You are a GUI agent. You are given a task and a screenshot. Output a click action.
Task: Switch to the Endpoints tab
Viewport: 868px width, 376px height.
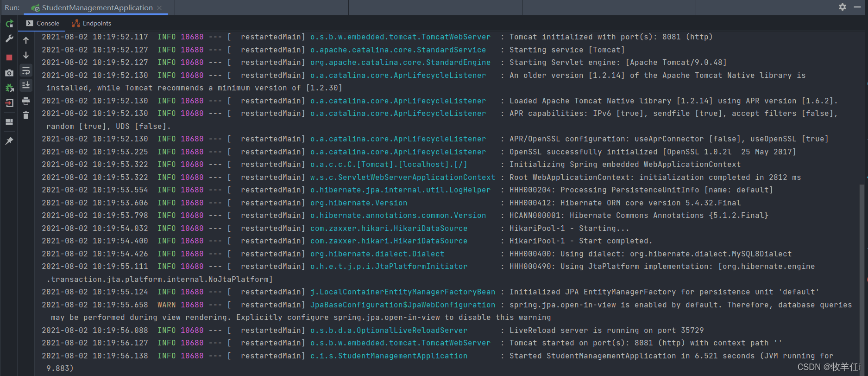coord(92,23)
